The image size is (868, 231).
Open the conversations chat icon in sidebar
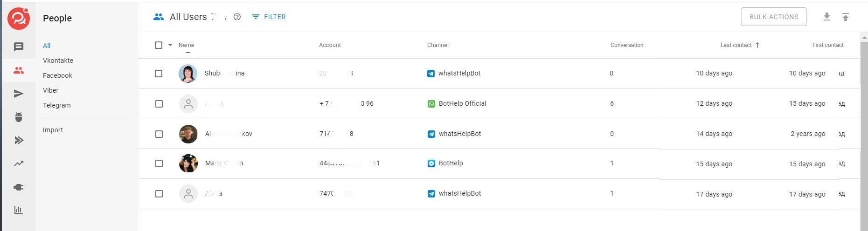(19, 47)
